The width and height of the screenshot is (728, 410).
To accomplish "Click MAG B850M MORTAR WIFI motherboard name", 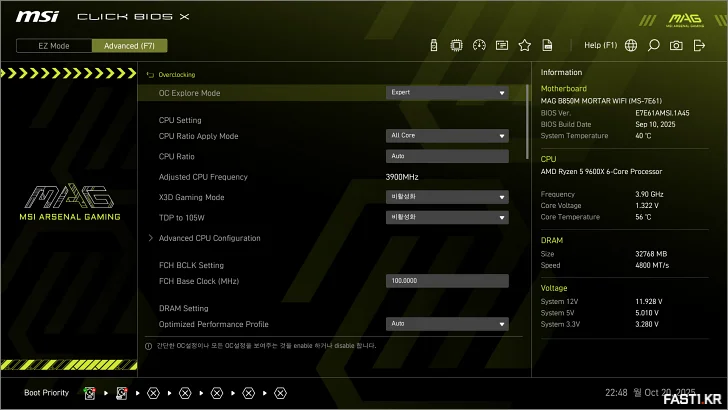I will [x=601, y=101].
